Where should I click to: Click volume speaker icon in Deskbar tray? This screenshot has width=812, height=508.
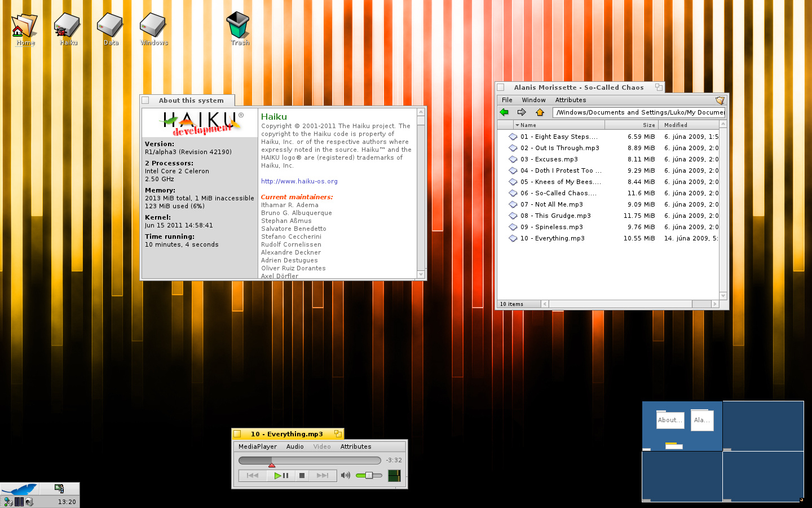coord(29,502)
